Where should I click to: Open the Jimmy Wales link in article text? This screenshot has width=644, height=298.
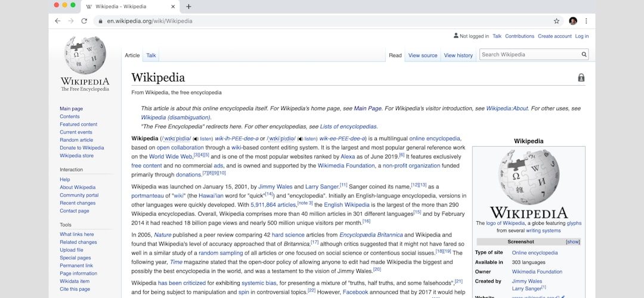point(275,187)
